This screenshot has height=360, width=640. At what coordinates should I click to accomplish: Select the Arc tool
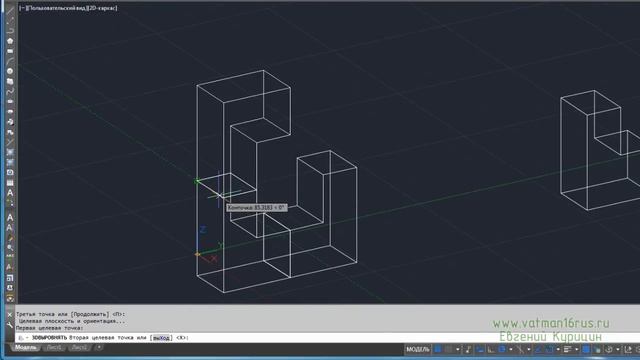[x=10, y=61]
